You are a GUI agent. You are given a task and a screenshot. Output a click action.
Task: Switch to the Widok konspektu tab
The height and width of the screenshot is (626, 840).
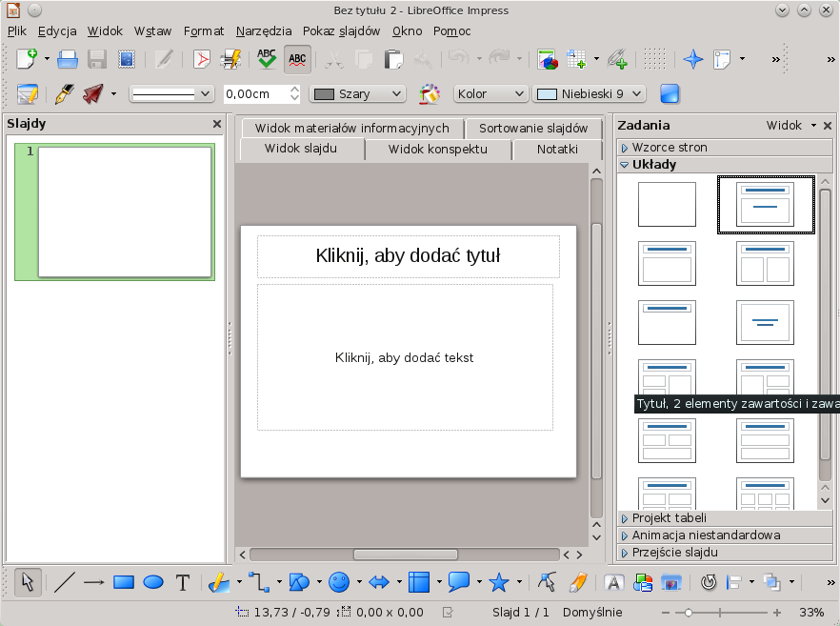(437, 150)
